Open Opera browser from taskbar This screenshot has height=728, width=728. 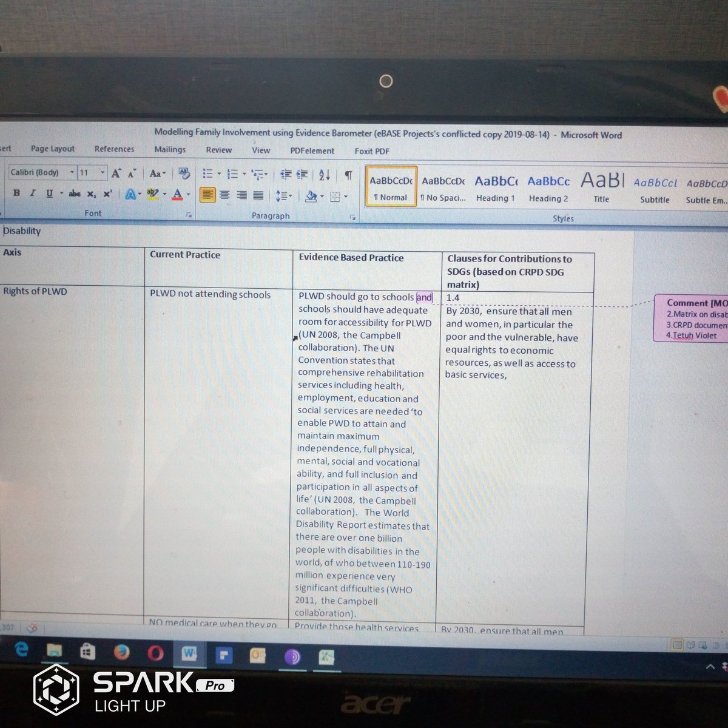coord(156,653)
